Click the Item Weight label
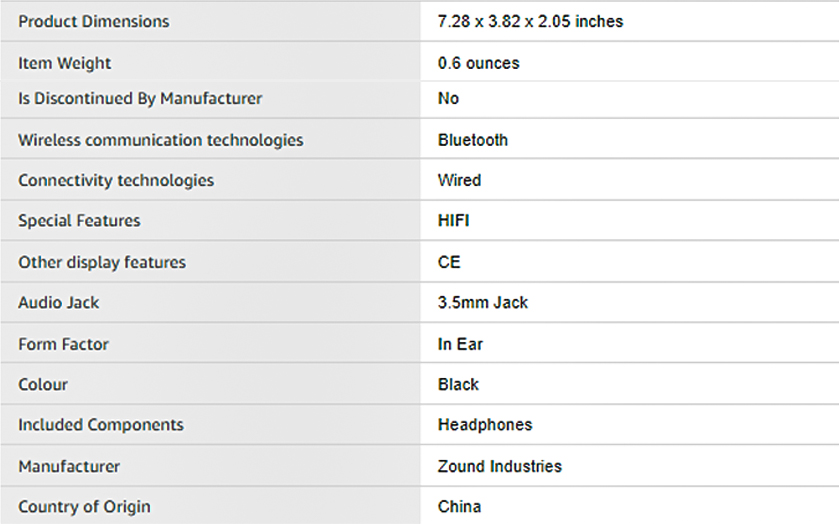 click(x=65, y=63)
